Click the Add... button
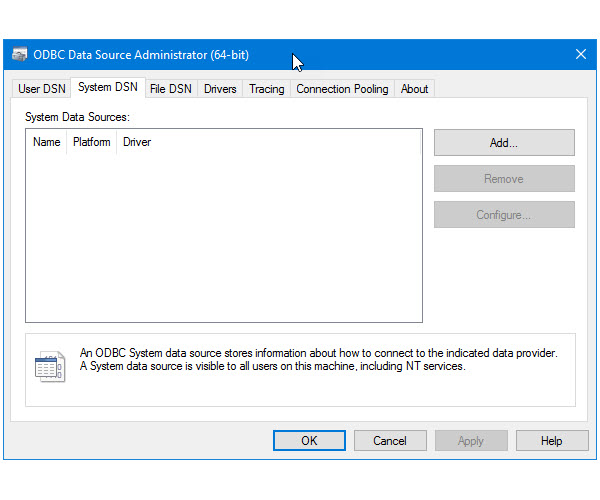Screen dimensions: 600x500 504,143
